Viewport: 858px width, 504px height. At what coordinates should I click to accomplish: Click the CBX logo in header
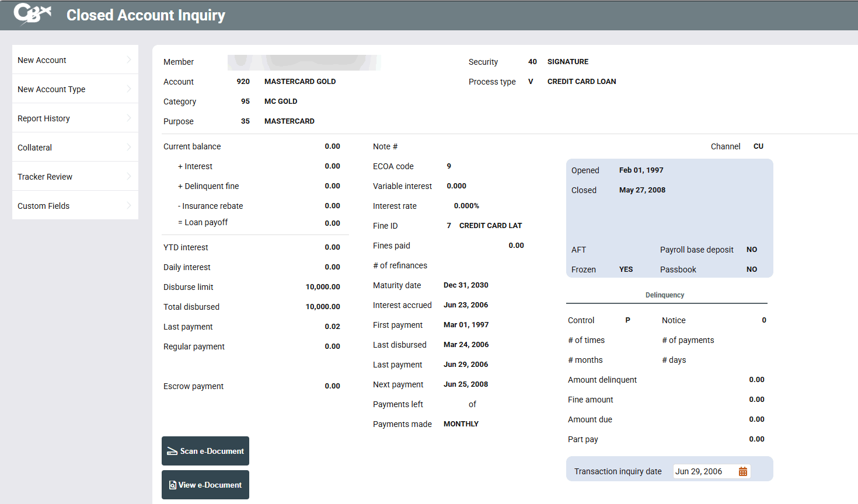(x=32, y=14)
